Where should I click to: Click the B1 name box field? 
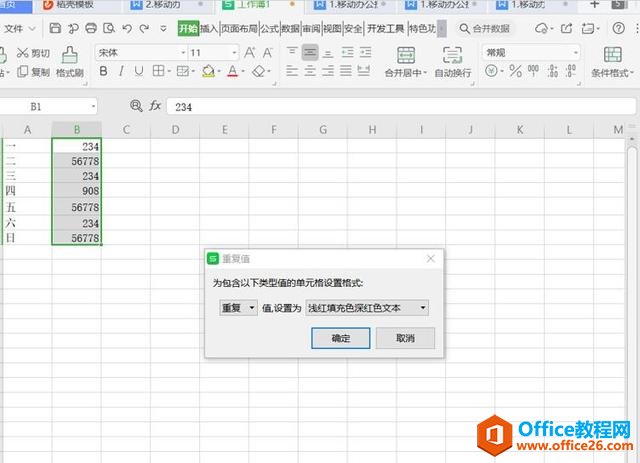tap(50, 106)
